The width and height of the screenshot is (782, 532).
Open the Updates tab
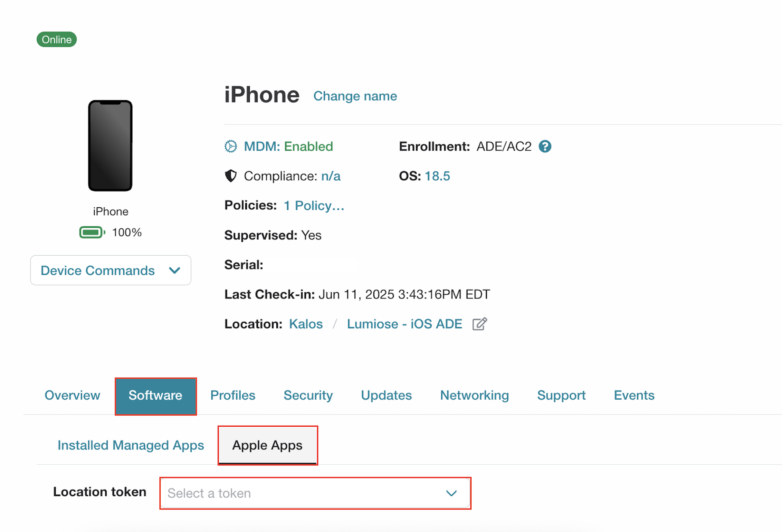click(x=386, y=395)
